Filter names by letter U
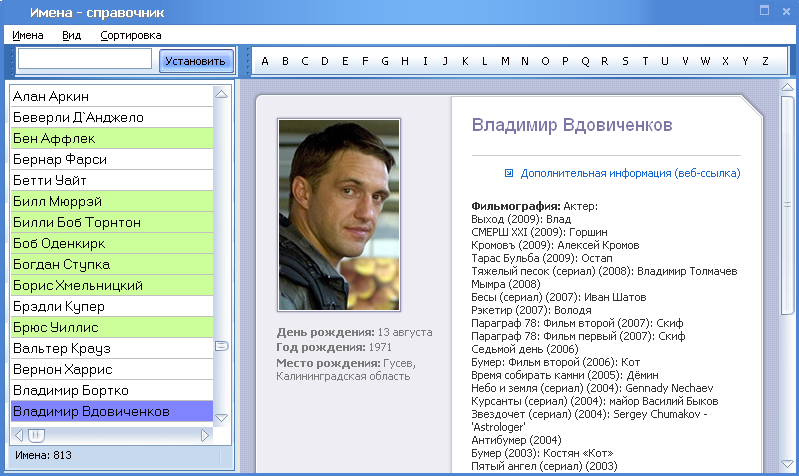Image resolution: width=799 pixels, height=476 pixels. pos(665,61)
